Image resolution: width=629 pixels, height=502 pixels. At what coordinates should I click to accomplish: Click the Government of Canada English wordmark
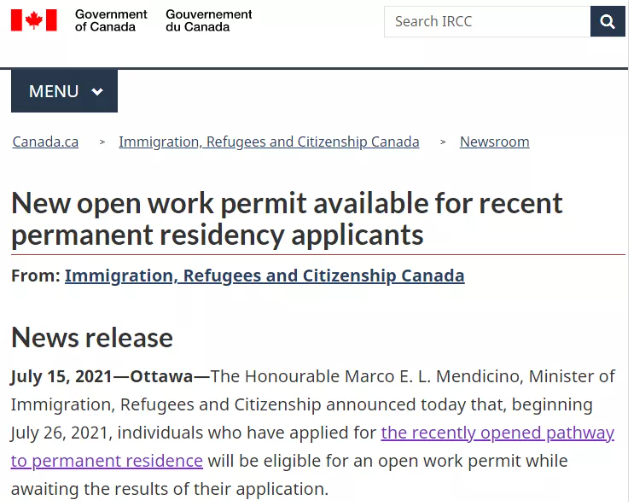[110, 21]
